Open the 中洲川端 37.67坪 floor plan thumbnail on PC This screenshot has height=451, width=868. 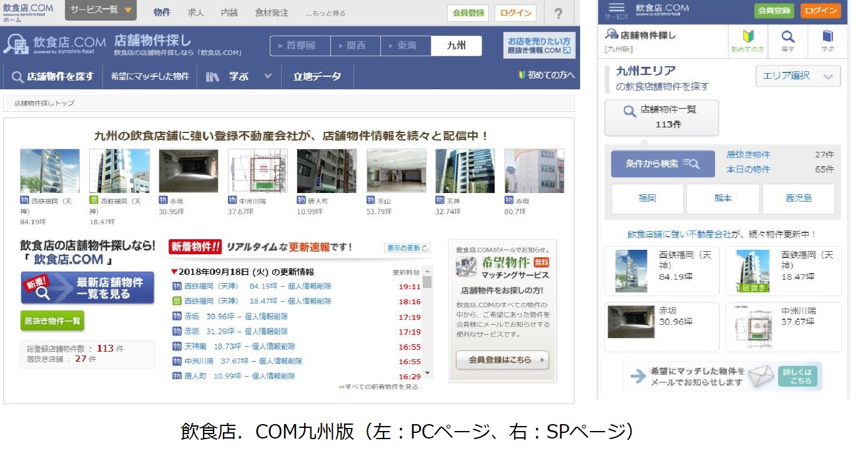258,171
